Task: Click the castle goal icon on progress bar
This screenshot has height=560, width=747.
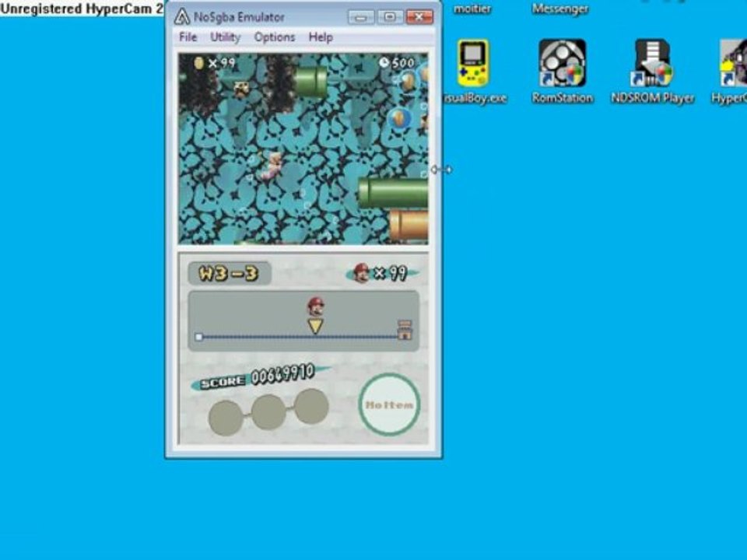Action: 405,330
